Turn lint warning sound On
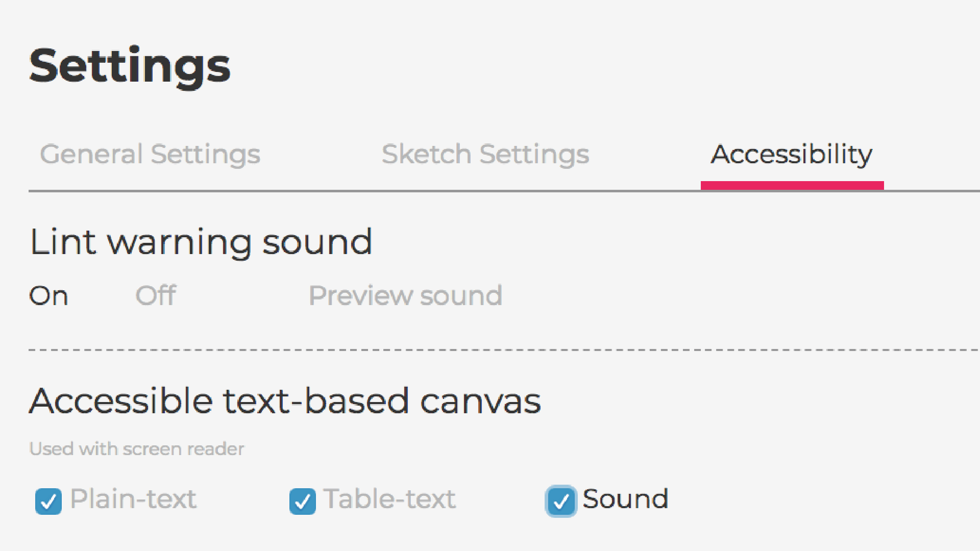The width and height of the screenshot is (980, 551). coord(48,295)
